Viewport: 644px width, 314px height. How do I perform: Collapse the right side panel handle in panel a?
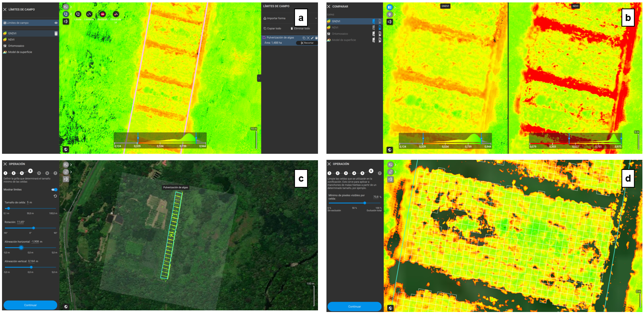click(x=259, y=78)
